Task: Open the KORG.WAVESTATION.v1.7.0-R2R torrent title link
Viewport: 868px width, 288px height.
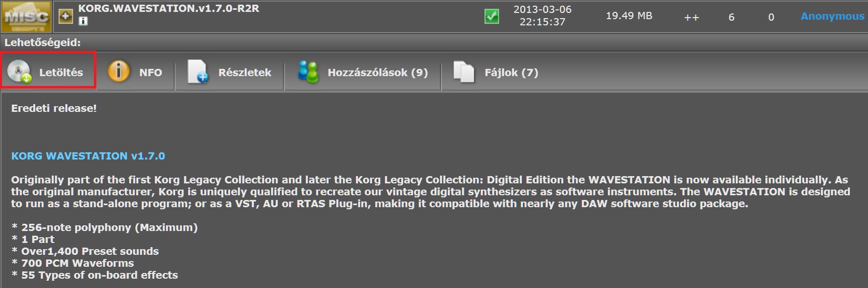Action: click(169, 8)
